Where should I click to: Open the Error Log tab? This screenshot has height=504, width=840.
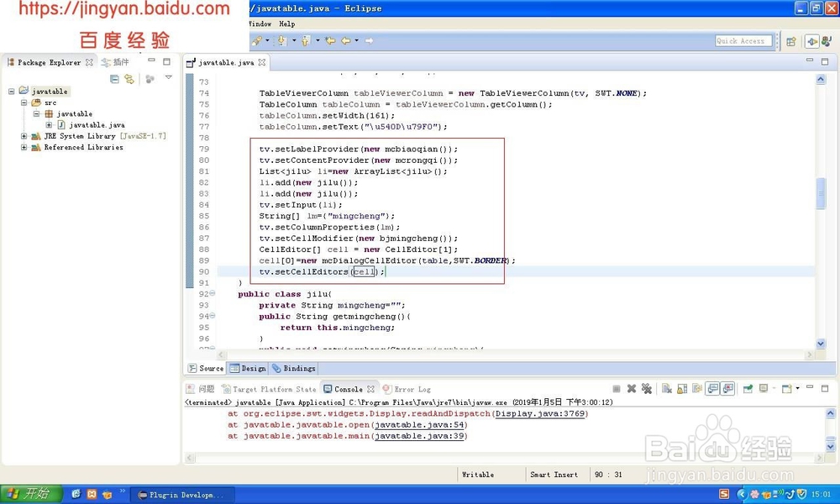click(x=407, y=390)
